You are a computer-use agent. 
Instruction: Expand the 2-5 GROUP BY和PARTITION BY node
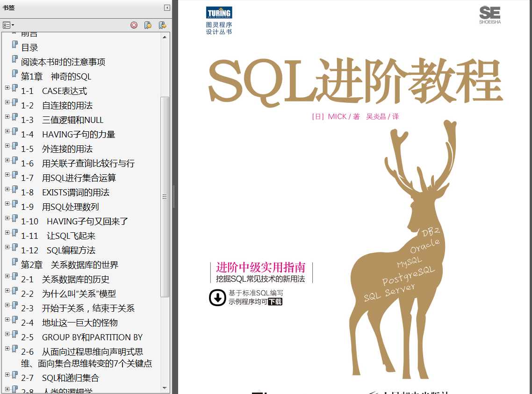pos(7,334)
